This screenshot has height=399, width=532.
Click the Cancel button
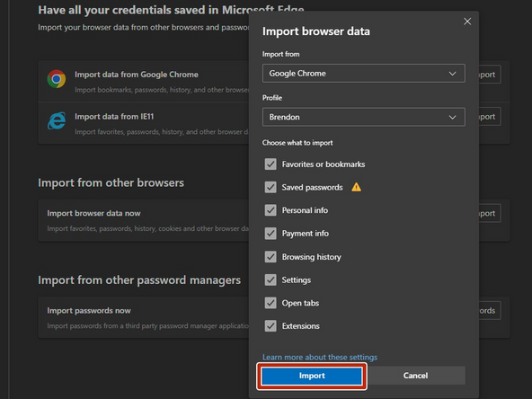415,376
